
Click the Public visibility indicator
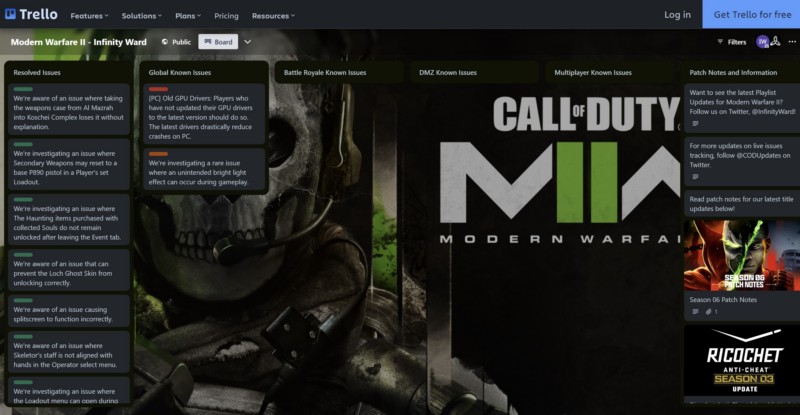pos(176,42)
